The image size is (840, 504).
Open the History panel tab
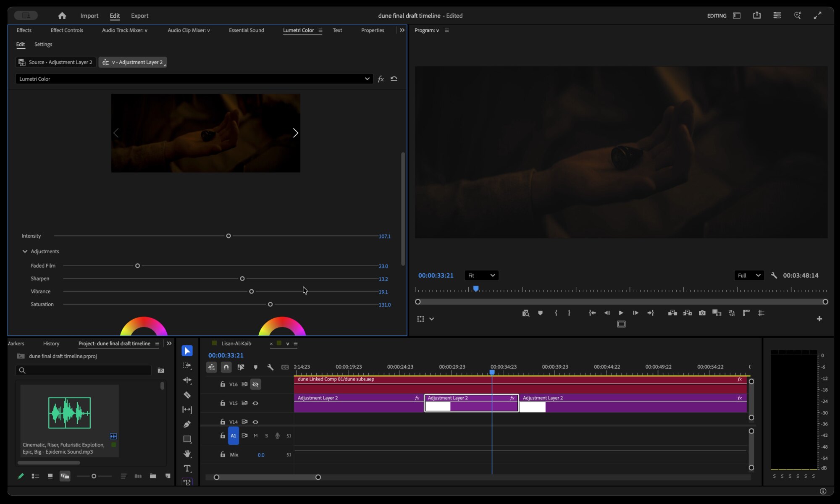pyautogui.click(x=51, y=344)
